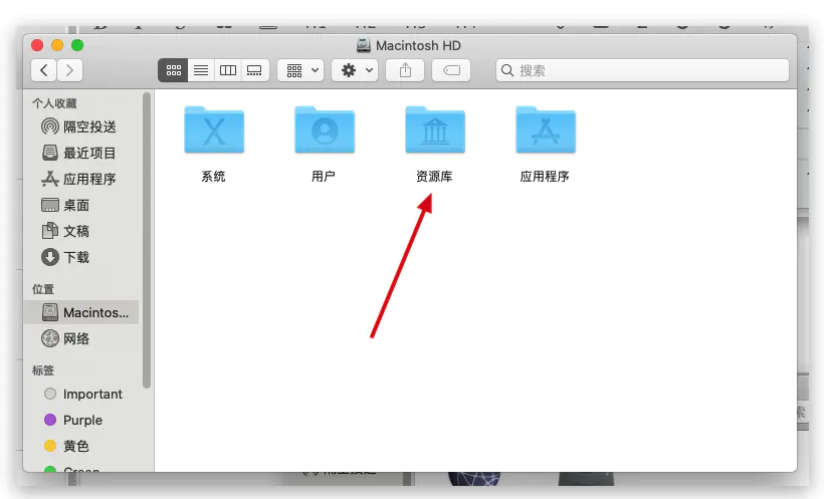
Task: Click the edit tags toolbar button
Action: click(451, 70)
